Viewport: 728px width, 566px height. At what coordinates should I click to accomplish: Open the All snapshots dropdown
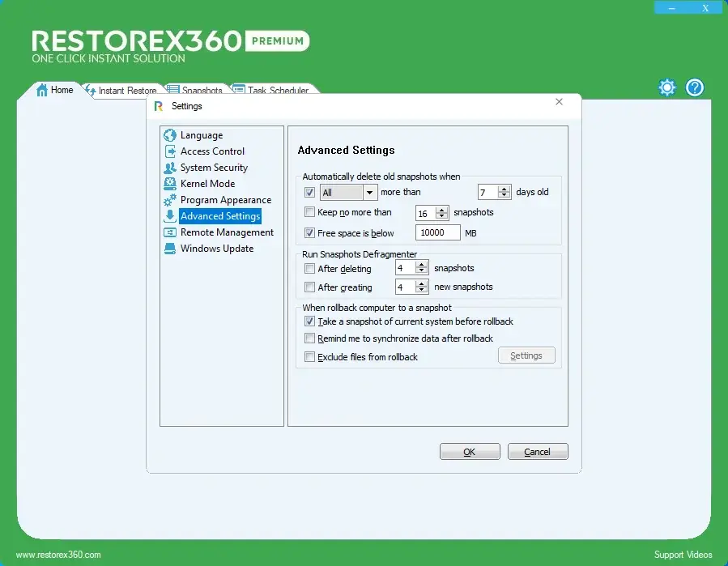coord(370,193)
